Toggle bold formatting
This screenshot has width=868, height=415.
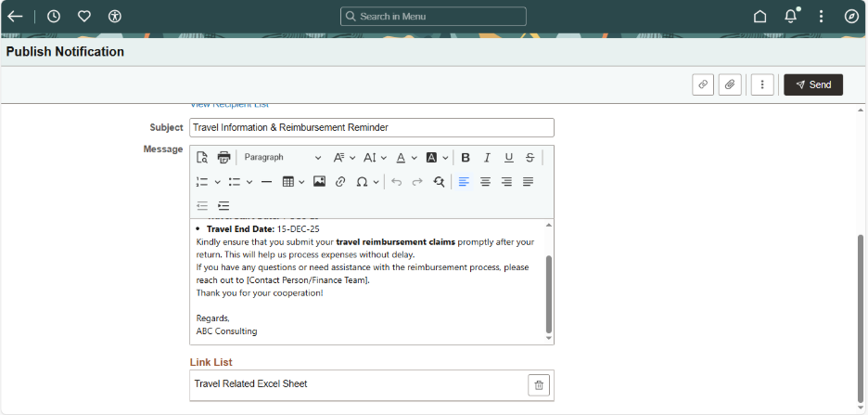point(466,158)
